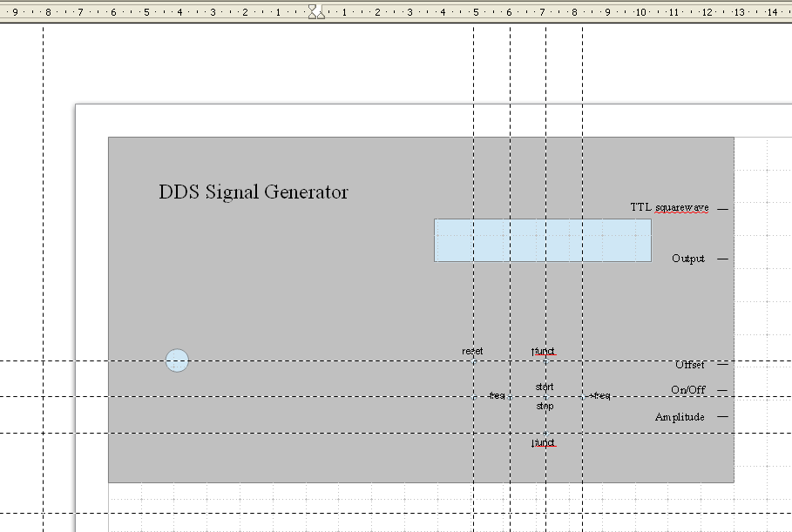Image resolution: width=792 pixels, height=532 pixels.
Task: Select the dash line beside 'Output'
Action: tap(723, 259)
